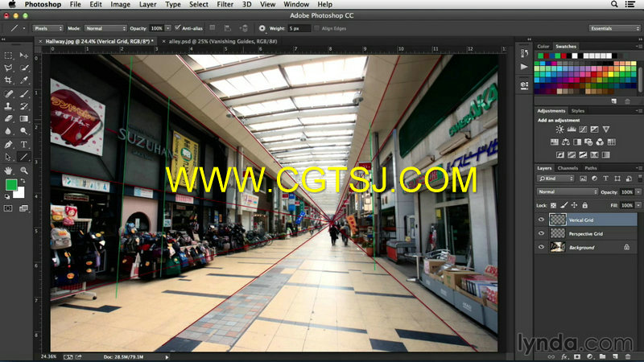Toggle the Anti-alias checkbox

coord(177,28)
